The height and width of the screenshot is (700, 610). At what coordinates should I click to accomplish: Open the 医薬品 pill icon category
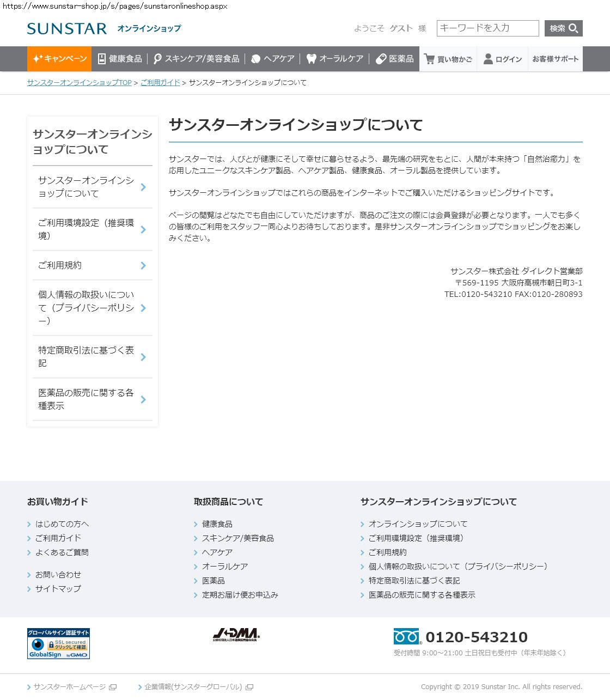click(x=395, y=59)
